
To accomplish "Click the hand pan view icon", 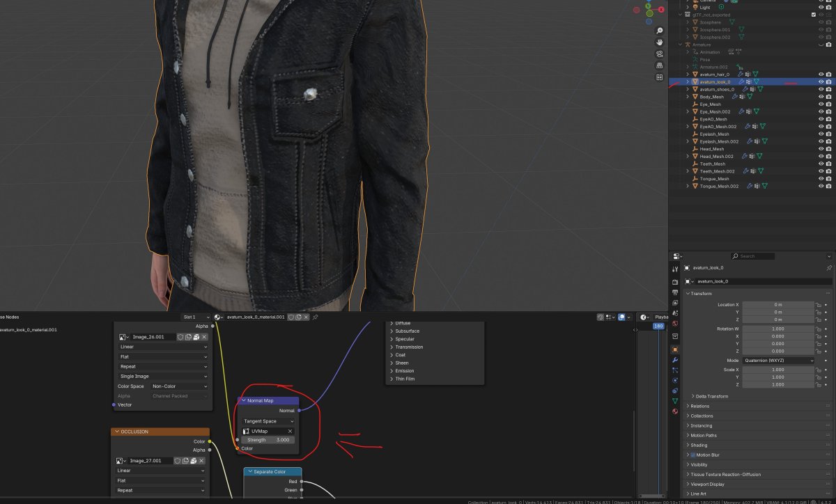I will (659, 42).
